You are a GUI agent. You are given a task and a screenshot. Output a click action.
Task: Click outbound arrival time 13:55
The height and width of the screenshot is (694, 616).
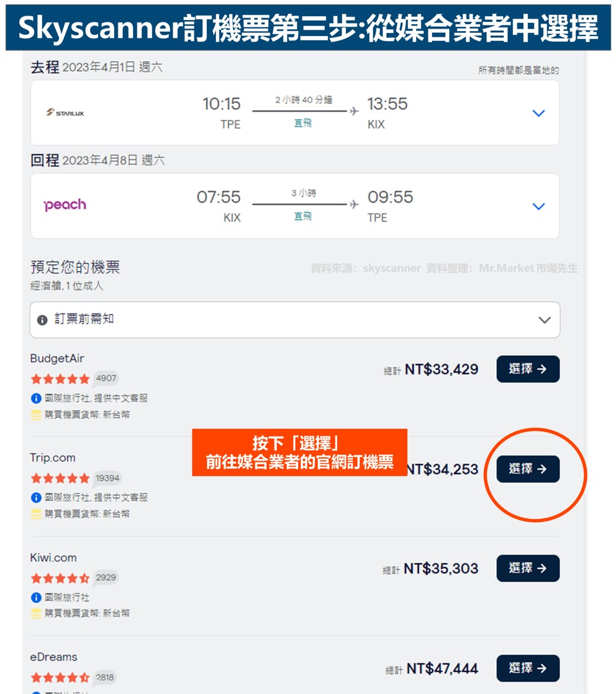[387, 104]
